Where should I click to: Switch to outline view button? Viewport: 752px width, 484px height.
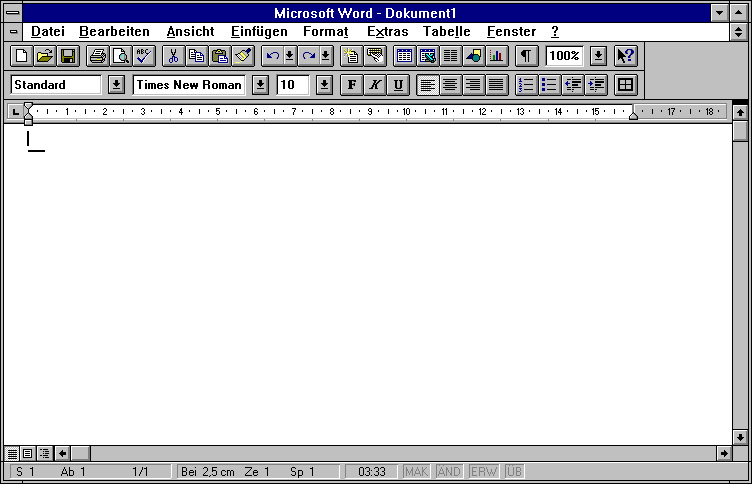pos(44,453)
